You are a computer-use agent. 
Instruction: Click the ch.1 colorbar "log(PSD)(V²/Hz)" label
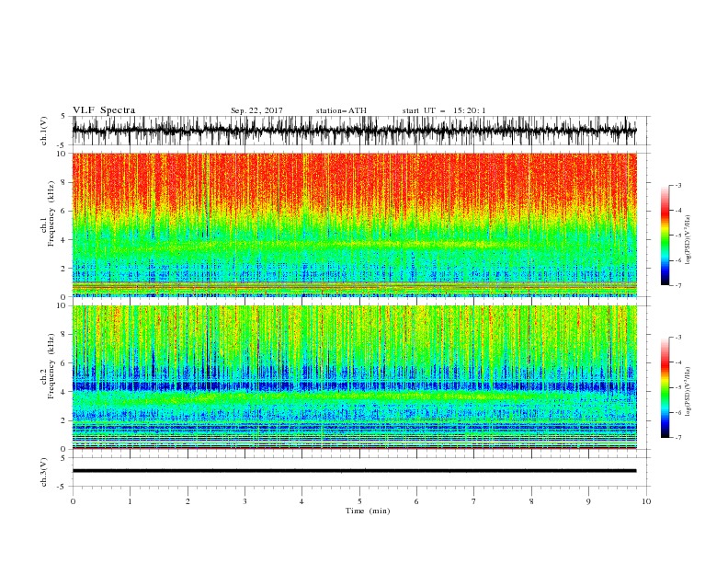tap(688, 240)
